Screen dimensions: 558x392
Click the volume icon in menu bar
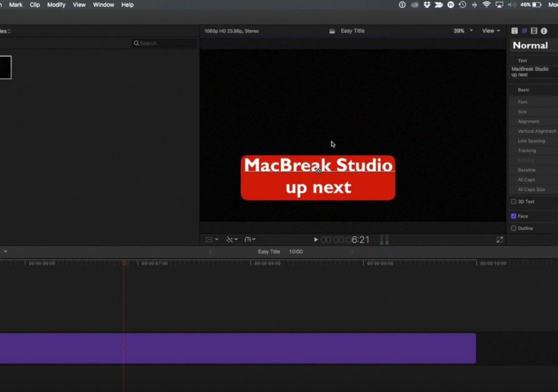(x=512, y=4)
